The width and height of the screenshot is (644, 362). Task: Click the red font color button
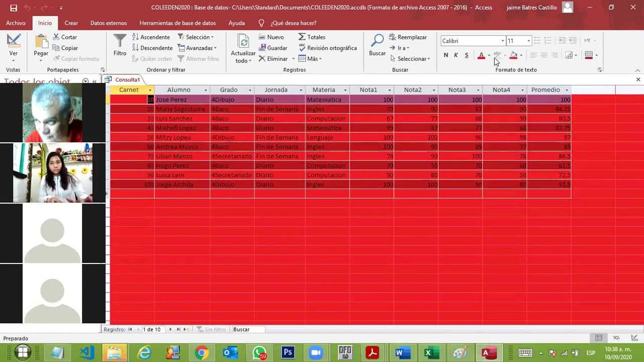coord(481,55)
